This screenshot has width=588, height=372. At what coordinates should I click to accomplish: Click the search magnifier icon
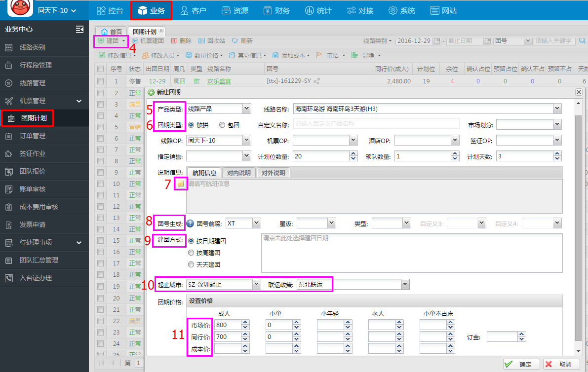pyautogui.click(x=582, y=40)
